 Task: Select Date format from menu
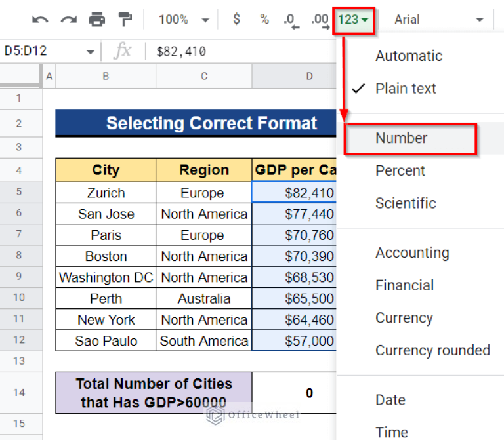click(421, 400)
